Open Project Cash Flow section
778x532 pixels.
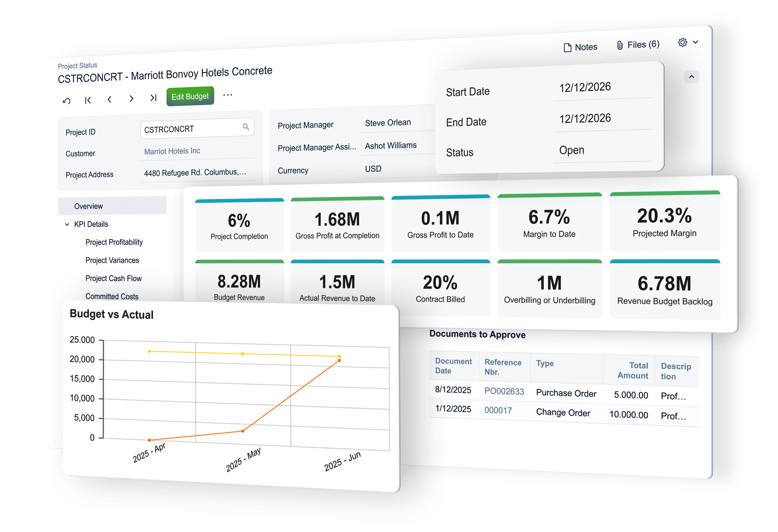pos(113,278)
